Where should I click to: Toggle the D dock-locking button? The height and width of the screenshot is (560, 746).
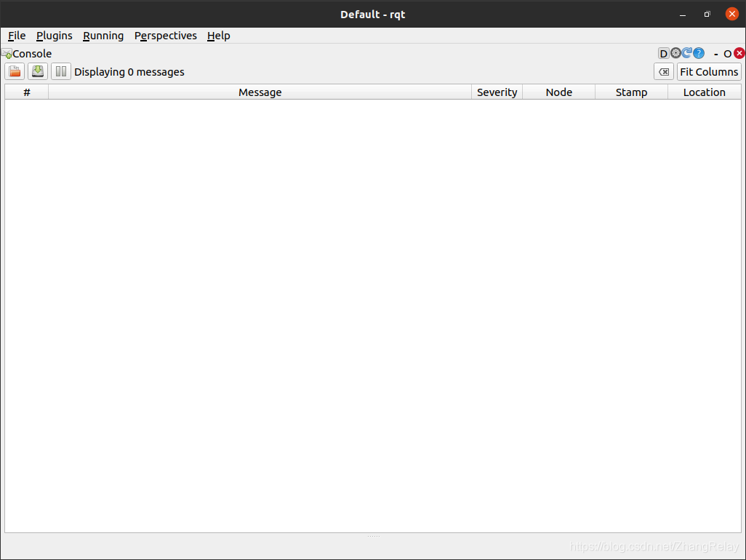(x=663, y=53)
